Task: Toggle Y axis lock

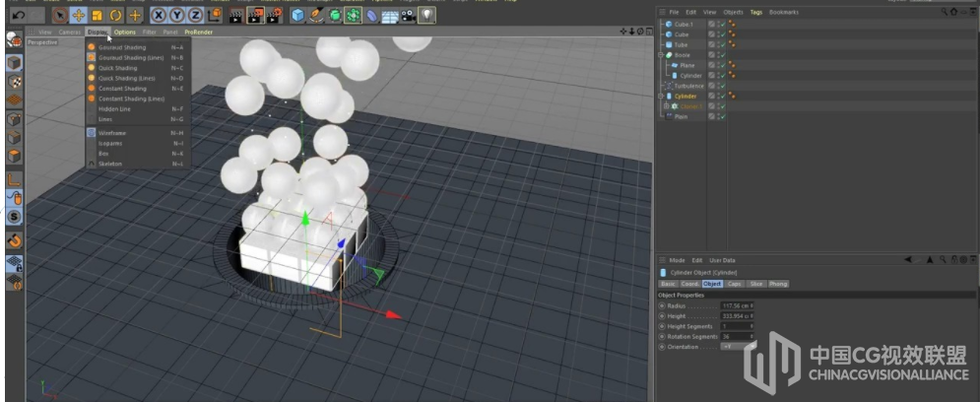Action: pos(177,15)
